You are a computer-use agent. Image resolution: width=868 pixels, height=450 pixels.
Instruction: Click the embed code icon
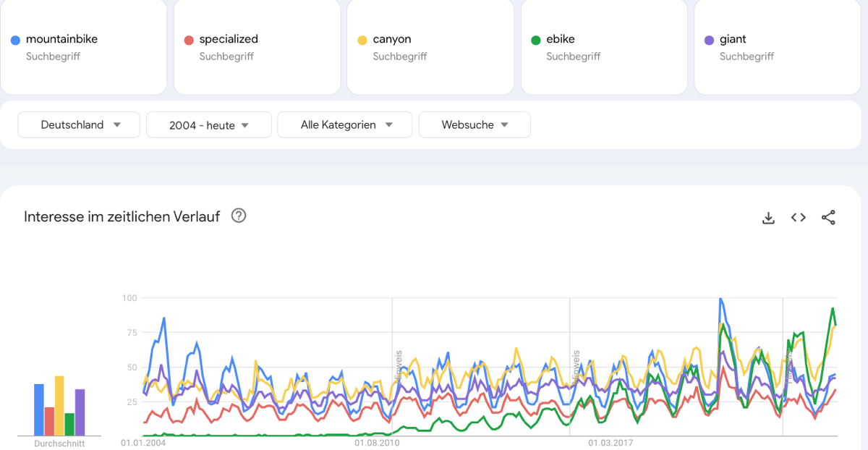[798, 218]
